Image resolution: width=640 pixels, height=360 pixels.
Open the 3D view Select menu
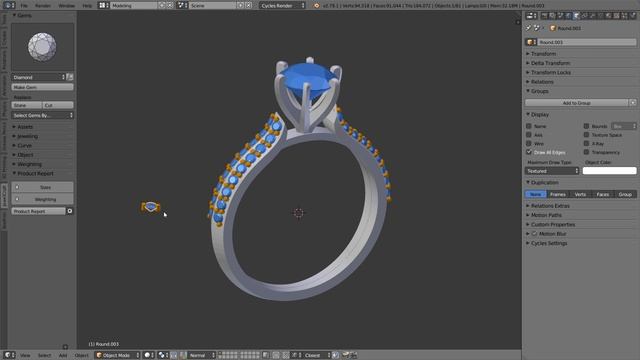pos(44,355)
